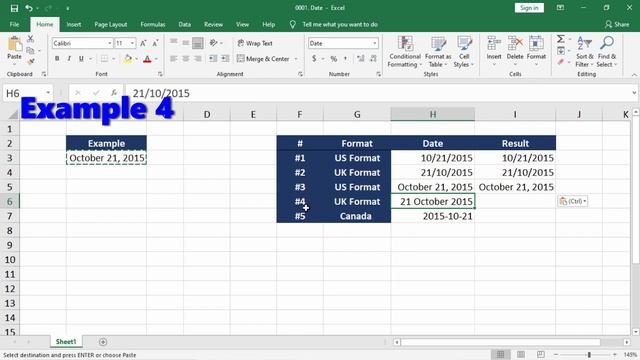Select the Sheet1 tab
The height and width of the screenshot is (360, 640).
tap(66, 342)
